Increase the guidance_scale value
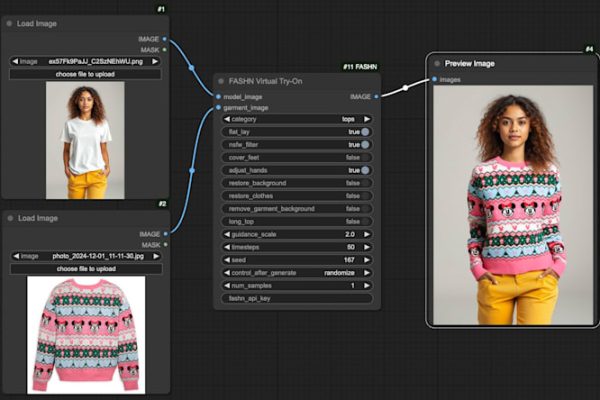The image size is (600, 400). pyautogui.click(x=367, y=234)
